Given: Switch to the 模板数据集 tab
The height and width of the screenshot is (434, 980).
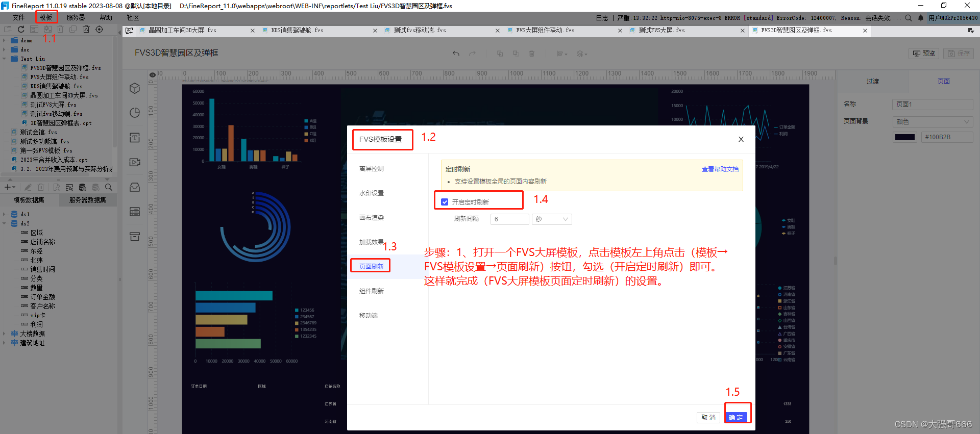Looking at the screenshot, I should click(29, 200).
